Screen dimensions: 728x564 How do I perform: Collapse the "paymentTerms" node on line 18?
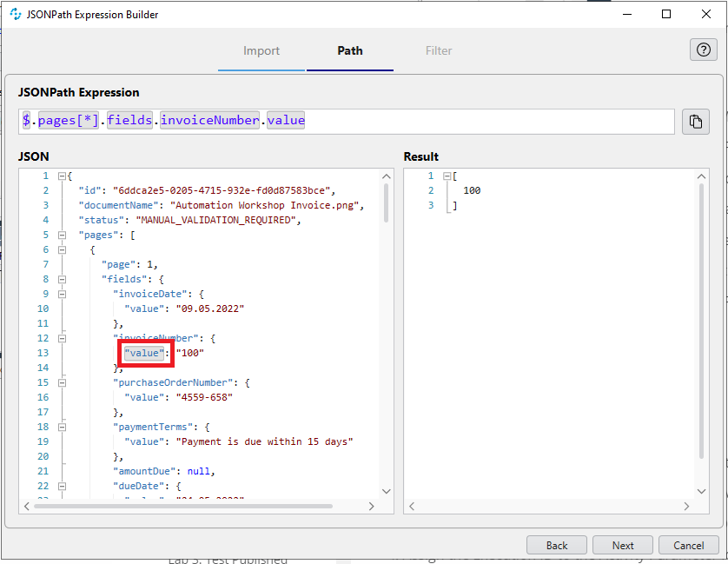62,427
